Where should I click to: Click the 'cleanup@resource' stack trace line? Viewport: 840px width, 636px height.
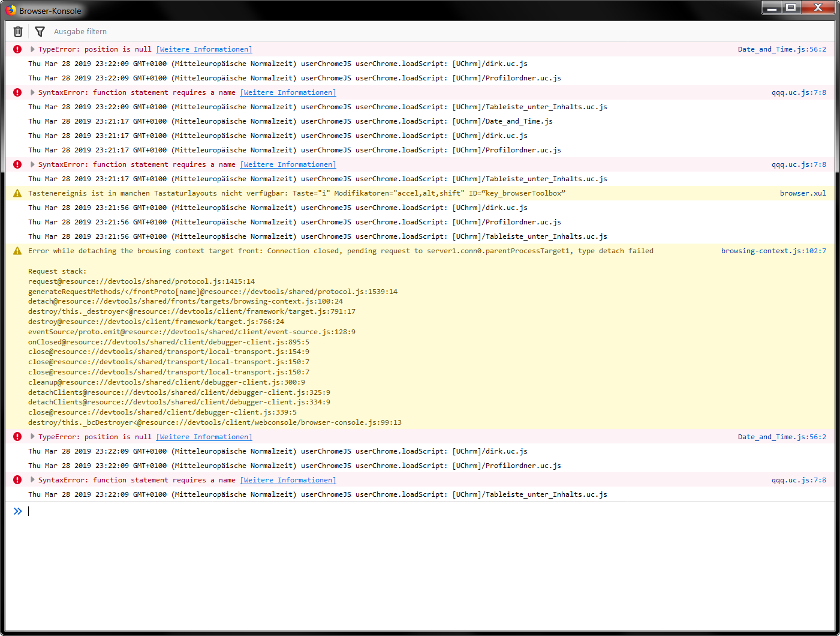167,382
